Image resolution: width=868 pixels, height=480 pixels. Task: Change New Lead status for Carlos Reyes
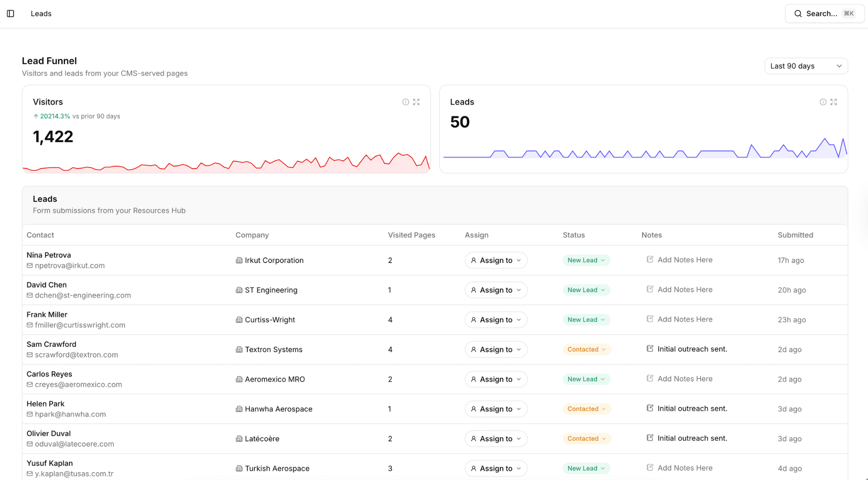586,379
